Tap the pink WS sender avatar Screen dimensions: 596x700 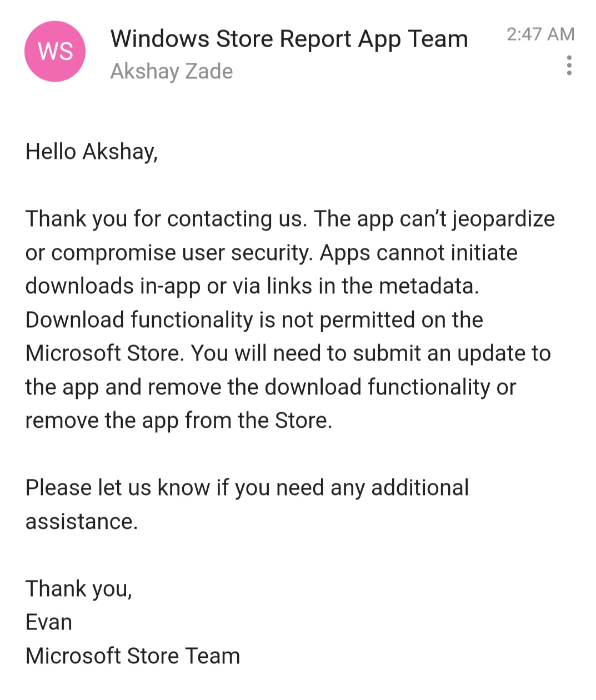55,51
